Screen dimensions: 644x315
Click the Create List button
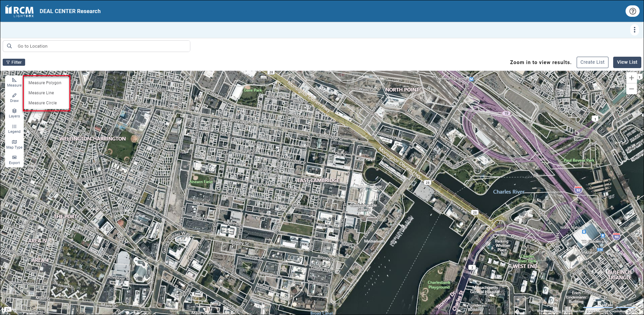coord(592,62)
